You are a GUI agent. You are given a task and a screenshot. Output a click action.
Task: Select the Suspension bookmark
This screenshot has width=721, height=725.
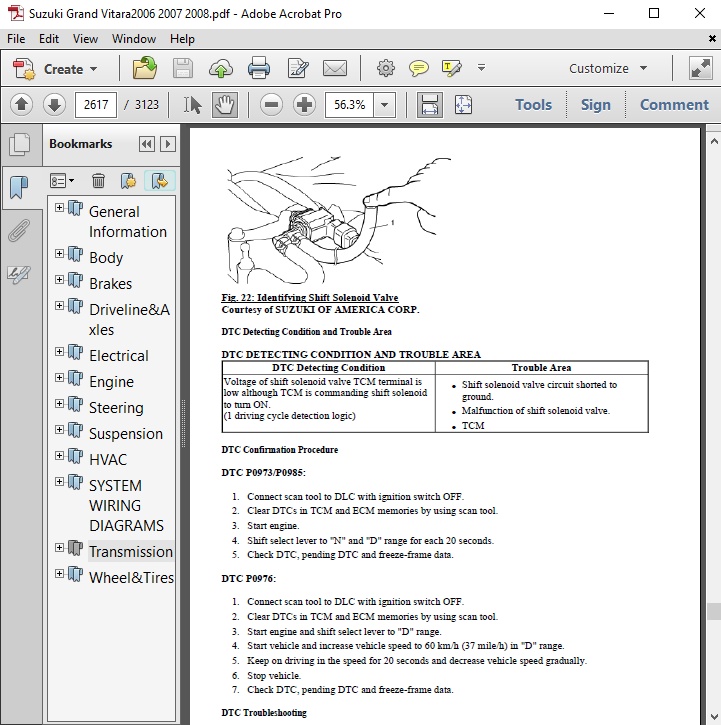(x=126, y=434)
